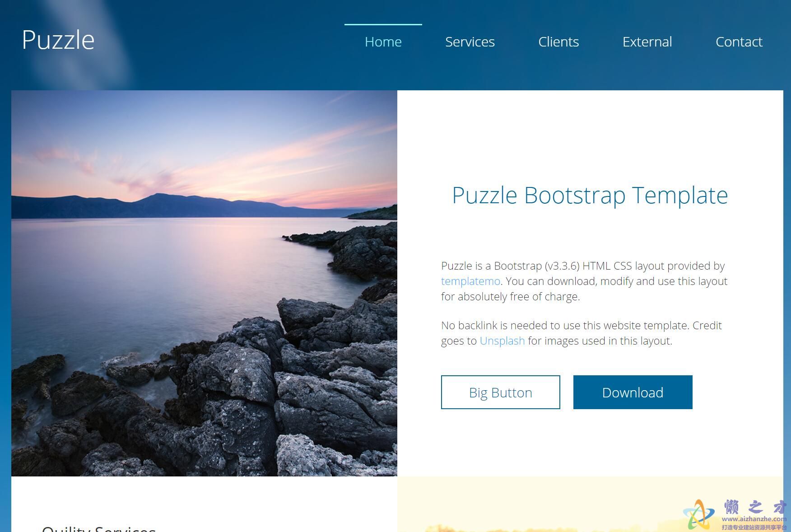Screen dimensions: 791x532
Task: Click the partially visible Quility Services heading
Action: (x=98, y=528)
